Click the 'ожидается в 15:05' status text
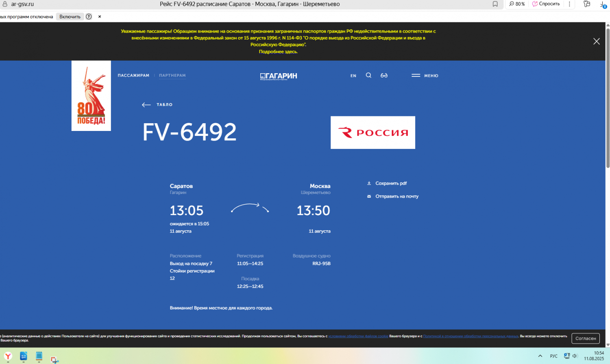610x364 pixels. pyautogui.click(x=190, y=224)
